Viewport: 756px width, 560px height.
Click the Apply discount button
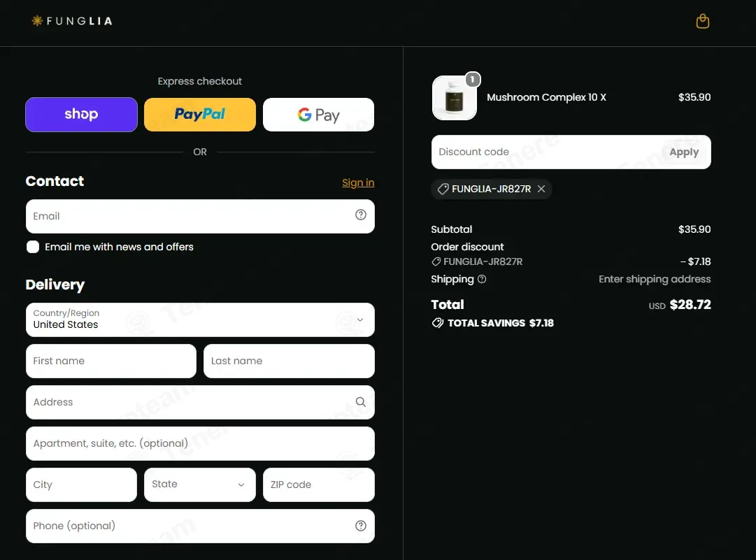click(684, 152)
